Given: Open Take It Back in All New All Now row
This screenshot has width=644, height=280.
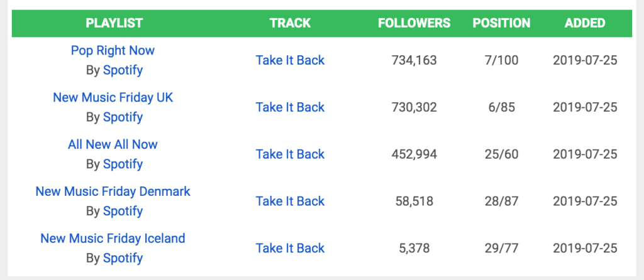Looking at the screenshot, I should [290, 154].
